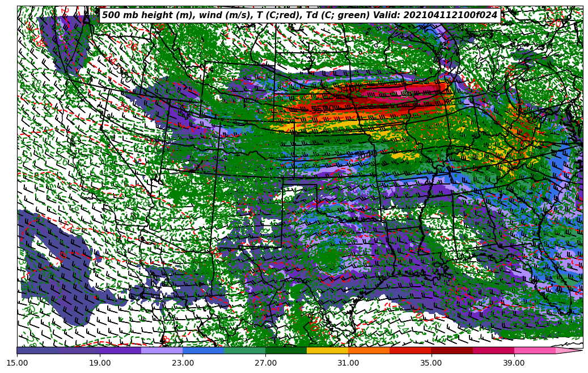The height and width of the screenshot is (373, 588).
Task: Click the red -12 temperature contour label
Action: point(67,226)
